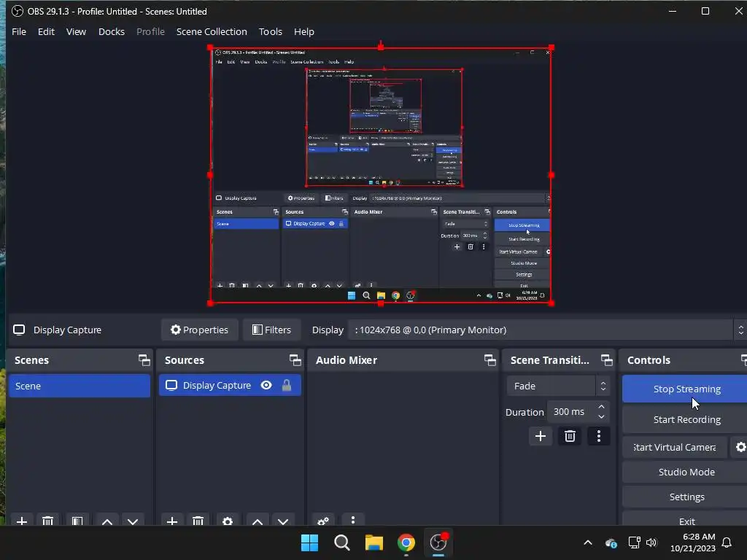This screenshot has height=560, width=747.
Task: Open Audio Mixer three-dot menu
Action: coord(353,520)
